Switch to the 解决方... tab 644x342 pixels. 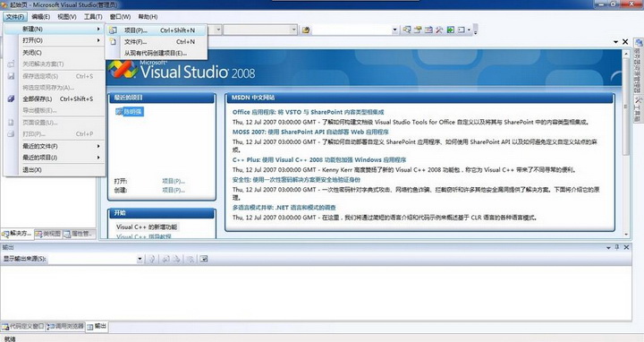(17, 234)
